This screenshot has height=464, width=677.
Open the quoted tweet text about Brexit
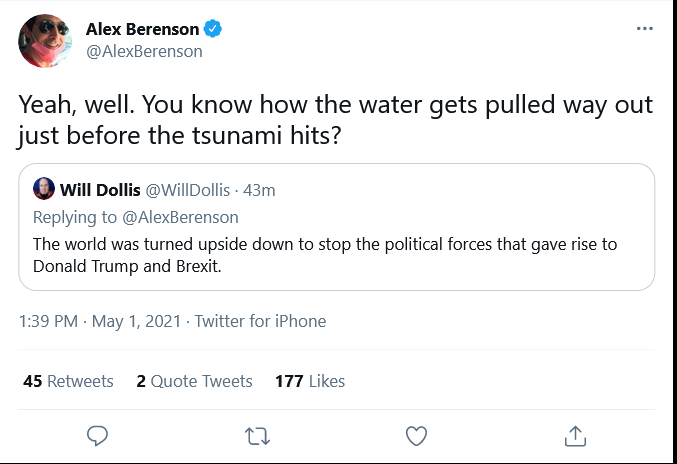[x=325, y=255]
